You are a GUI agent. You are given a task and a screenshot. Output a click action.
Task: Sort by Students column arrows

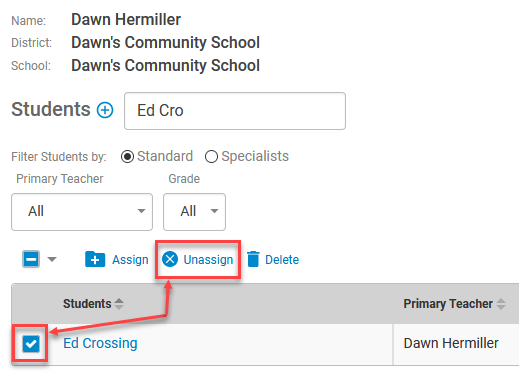click(x=119, y=304)
